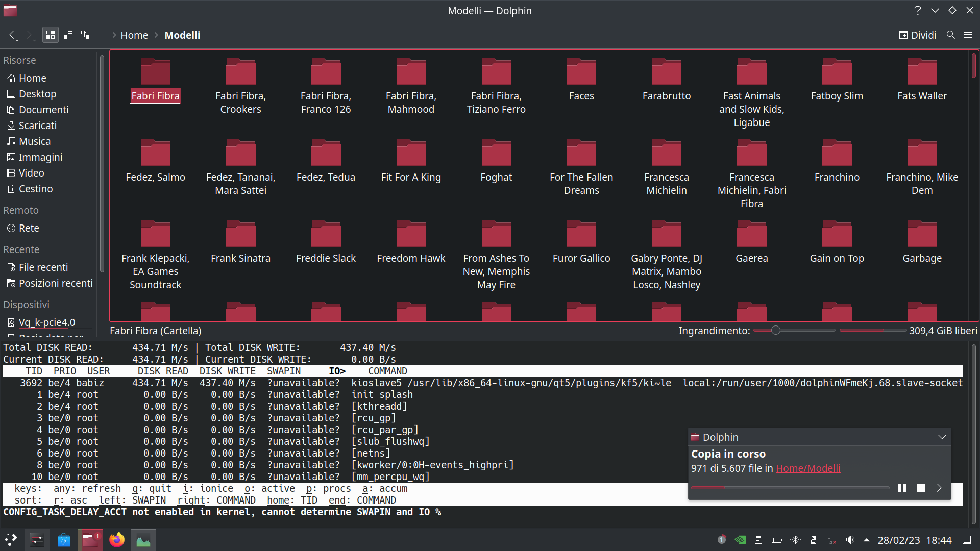Click the search magnifier icon
Screen dimensions: 980x551
pyautogui.click(x=950, y=35)
